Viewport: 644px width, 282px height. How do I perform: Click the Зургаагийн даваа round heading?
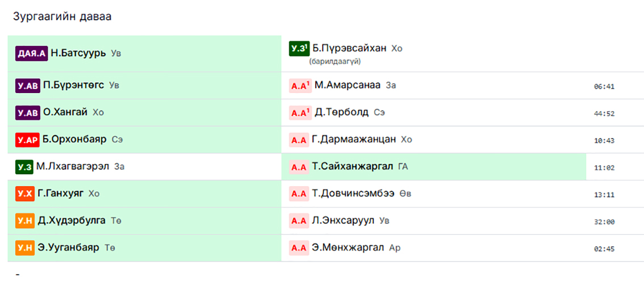tap(62, 16)
